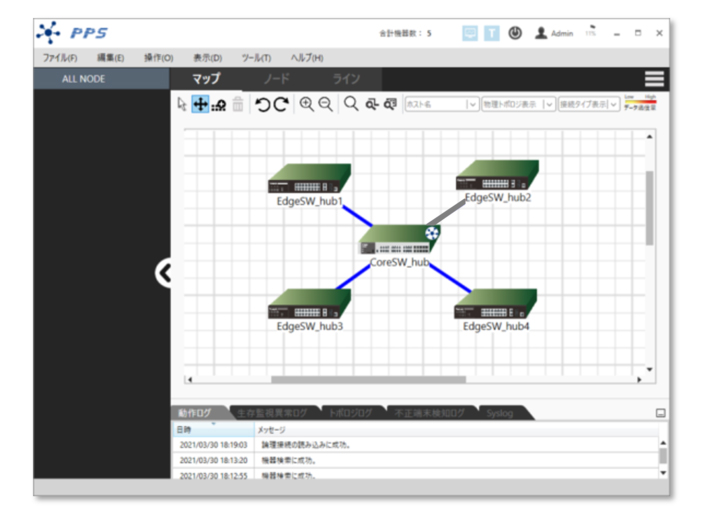Screen dimensions: 710x524
Task: Select the EdgeSW_hub2 switch node
Action: (x=497, y=175)
